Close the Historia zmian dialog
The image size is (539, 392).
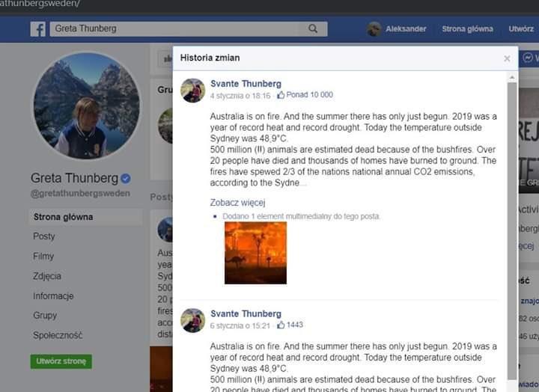point(507,59)
